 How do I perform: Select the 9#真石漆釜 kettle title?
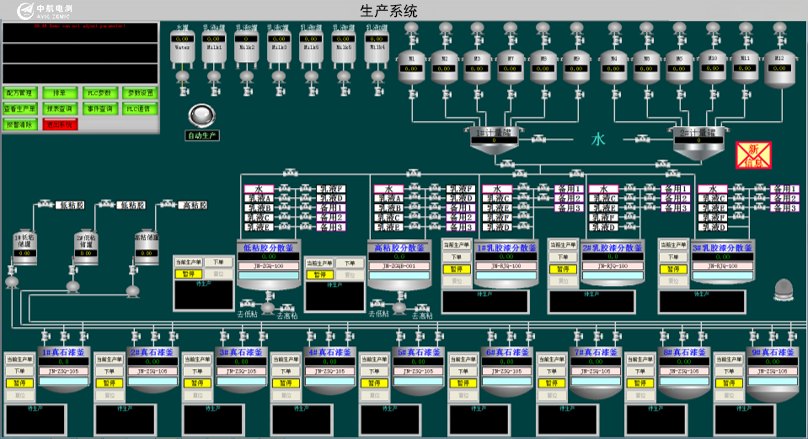tap(773, 352)
